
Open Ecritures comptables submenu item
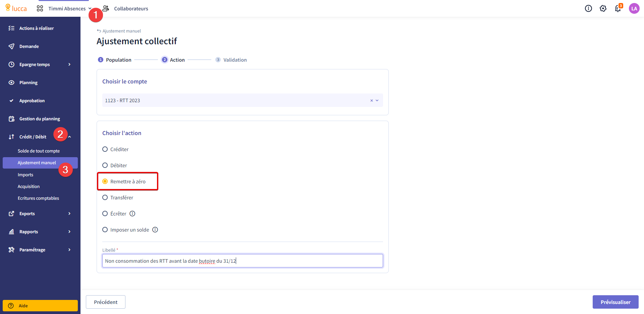pos(40,198)
